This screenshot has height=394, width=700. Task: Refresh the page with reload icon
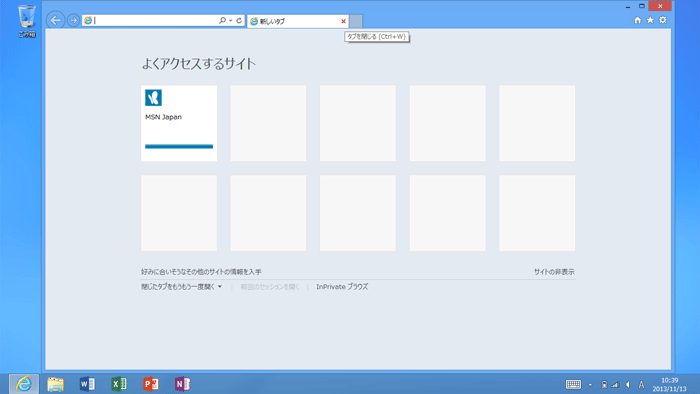[239, 21]
